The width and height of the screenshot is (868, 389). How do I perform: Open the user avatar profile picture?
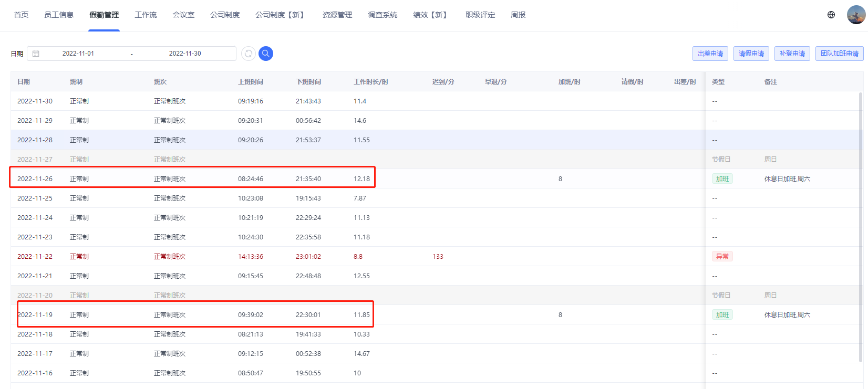tap(856, 15)
